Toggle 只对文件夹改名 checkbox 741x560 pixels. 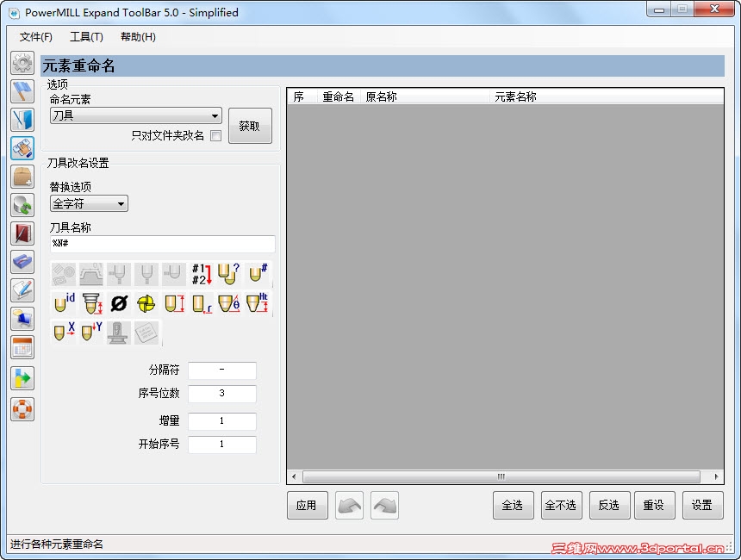(x=215, y=135)
